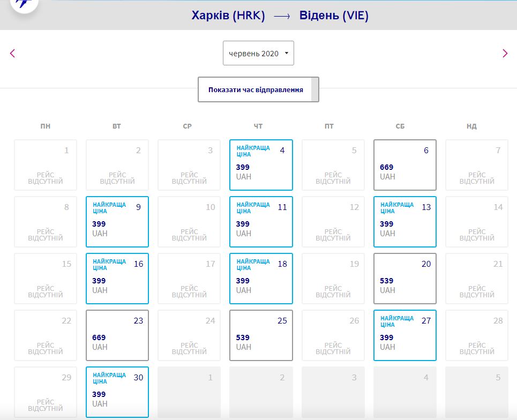517x420 pixels.
Task: Choose June 25 flight for 539 UAH
Action: click(261, 335)
